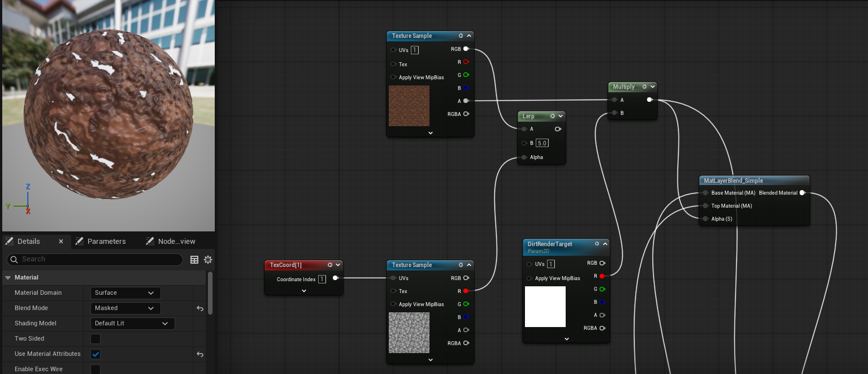868x374 pixels.
Task: Open the Shading Model dropdown
Action: point(132,324)
